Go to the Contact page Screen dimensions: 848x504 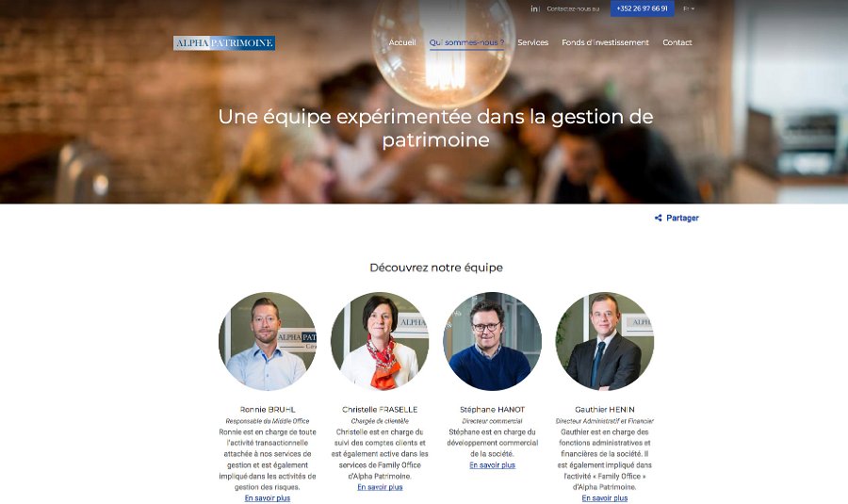click(677, 42)
